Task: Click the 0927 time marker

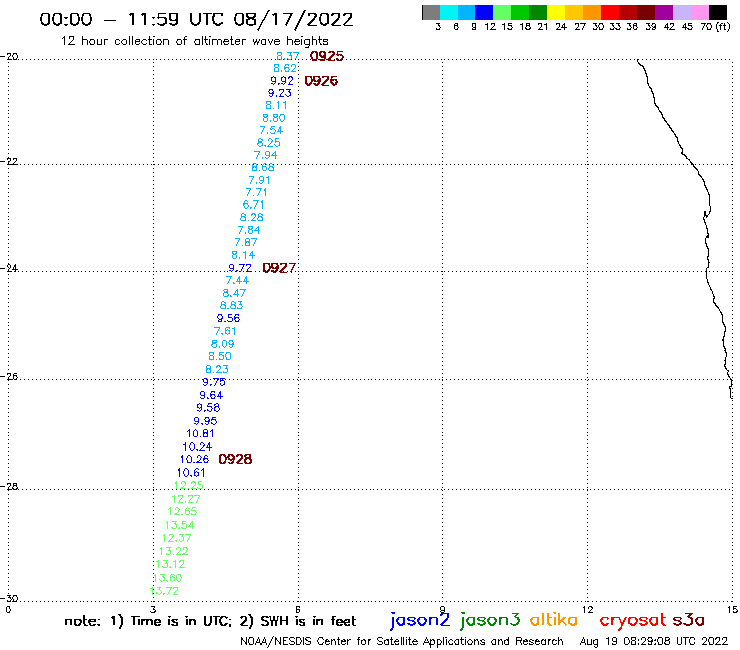Action: tap(279, 268)
